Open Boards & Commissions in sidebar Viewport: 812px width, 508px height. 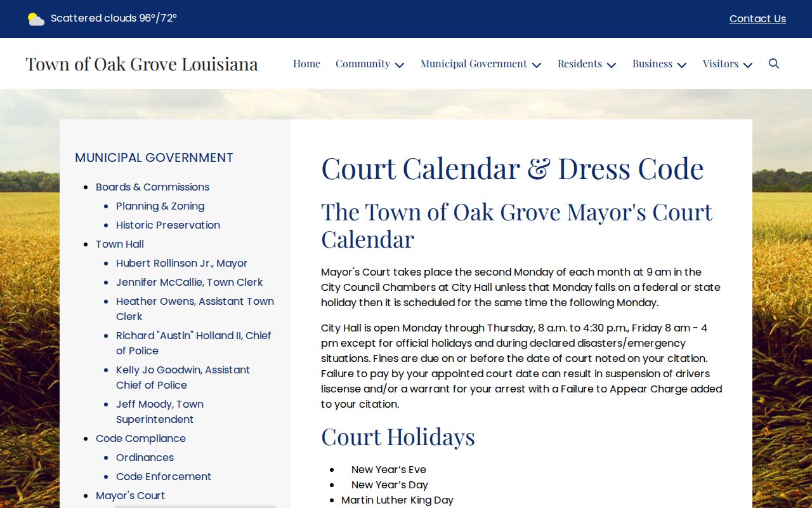pyautogui.click(x=152, y=187)
